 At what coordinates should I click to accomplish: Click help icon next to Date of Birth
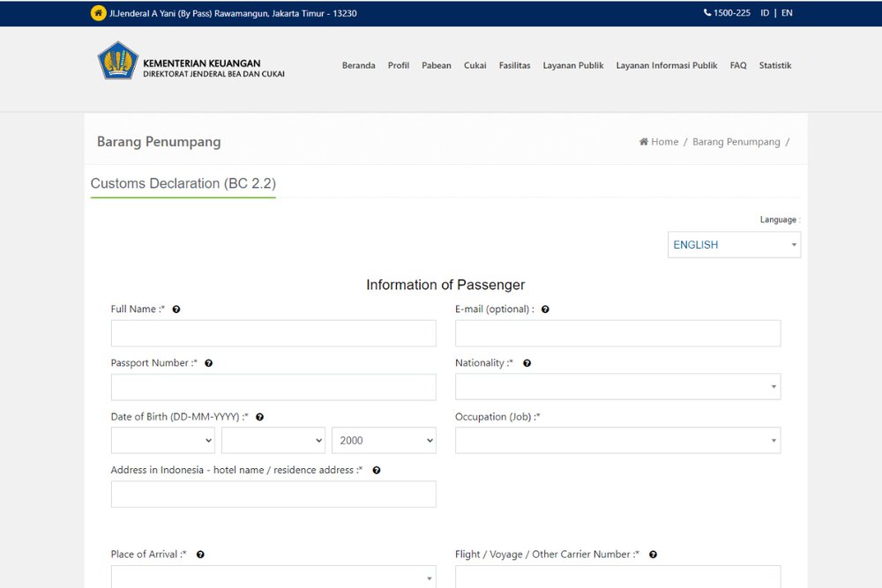(x=259, y=417)
